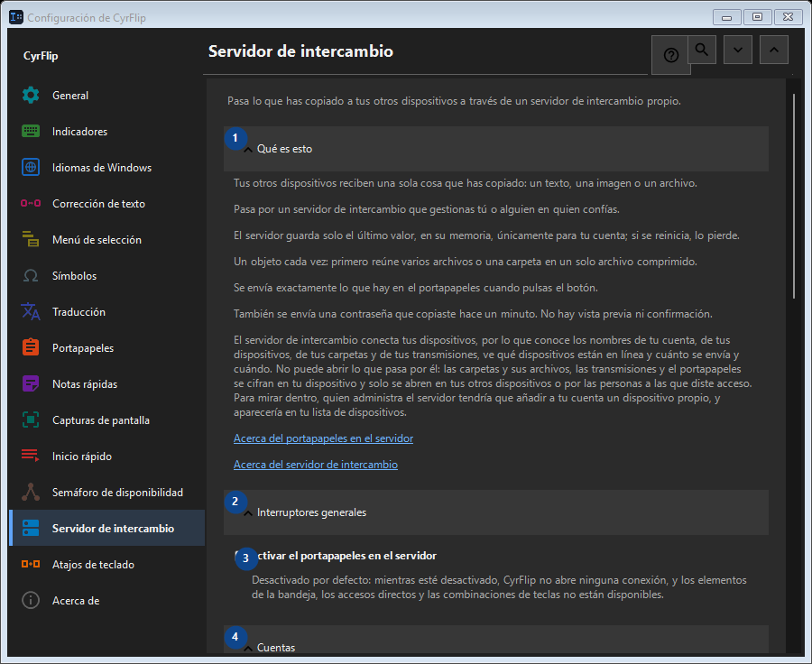Open the General settings gear icon
The image size is (812, 664).
point(31,96)
